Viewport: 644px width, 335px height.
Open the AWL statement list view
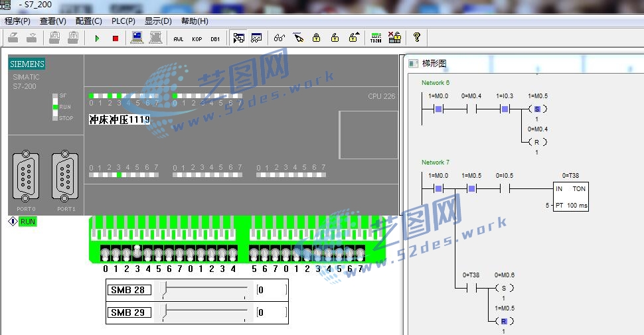point(178,39)
